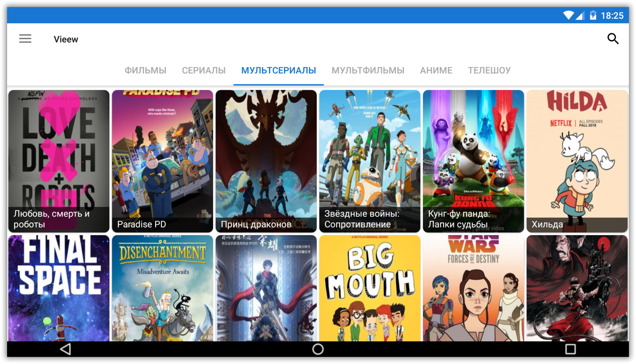
Task: Choose Звёздные войны: Сопротивление card
Action: pyautogui.click(x=370, y=161)
